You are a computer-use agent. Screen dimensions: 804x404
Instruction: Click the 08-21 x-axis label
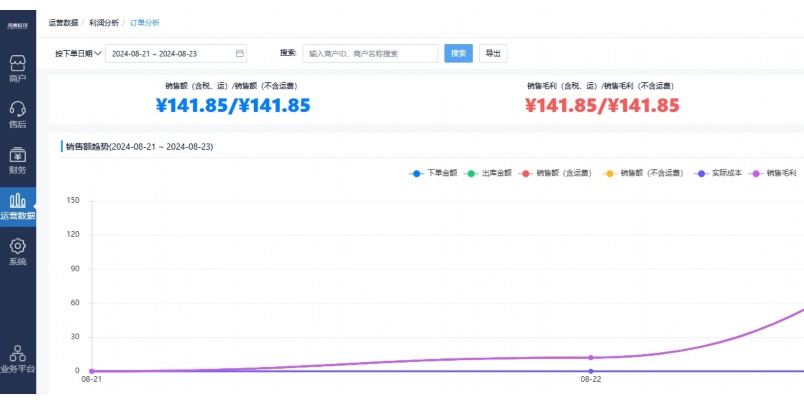pyautogui.click(x=92, y=380)
